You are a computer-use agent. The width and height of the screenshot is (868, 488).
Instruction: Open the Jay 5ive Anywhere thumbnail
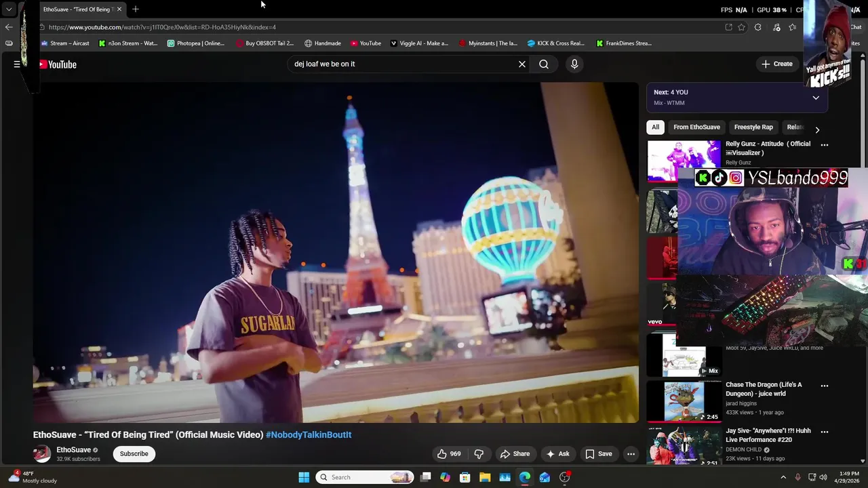[x=684, y=445]
